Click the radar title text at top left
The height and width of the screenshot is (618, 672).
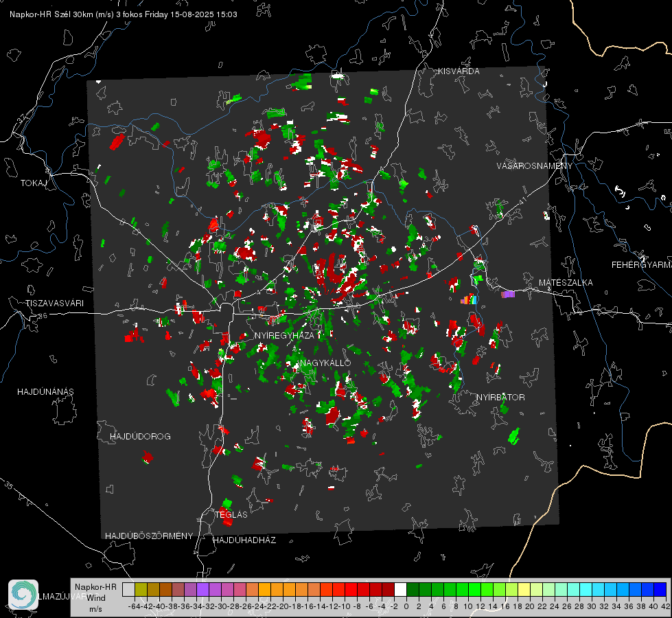pyautogui.click(x=124, y=14)
